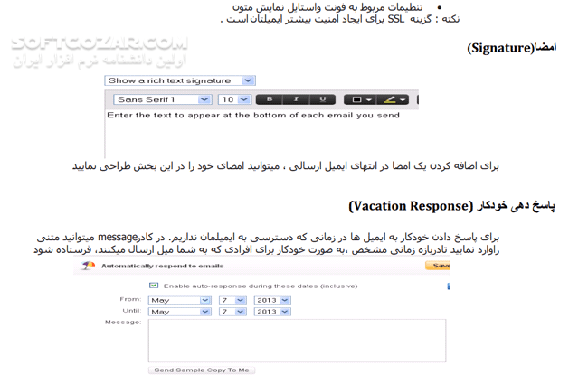Open the font size 10 dropdown
The width and height of the screenshot is (588, 375).
(234, 99)
